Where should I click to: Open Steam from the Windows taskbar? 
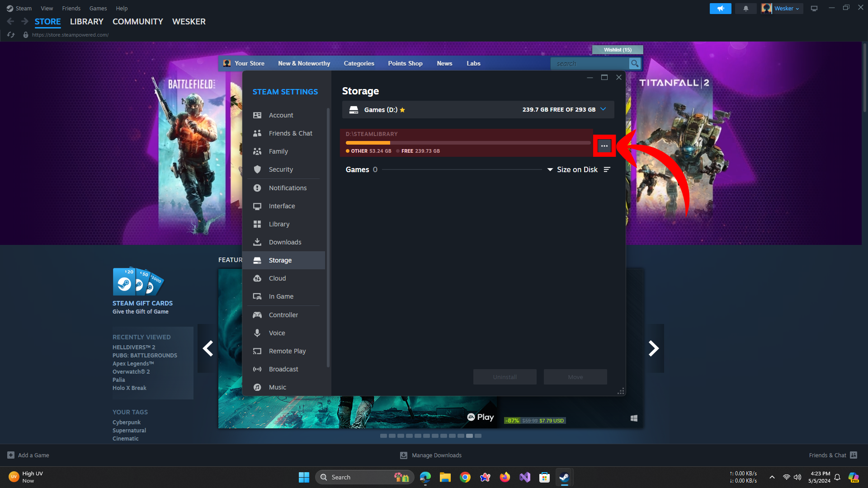coord(564,477)
